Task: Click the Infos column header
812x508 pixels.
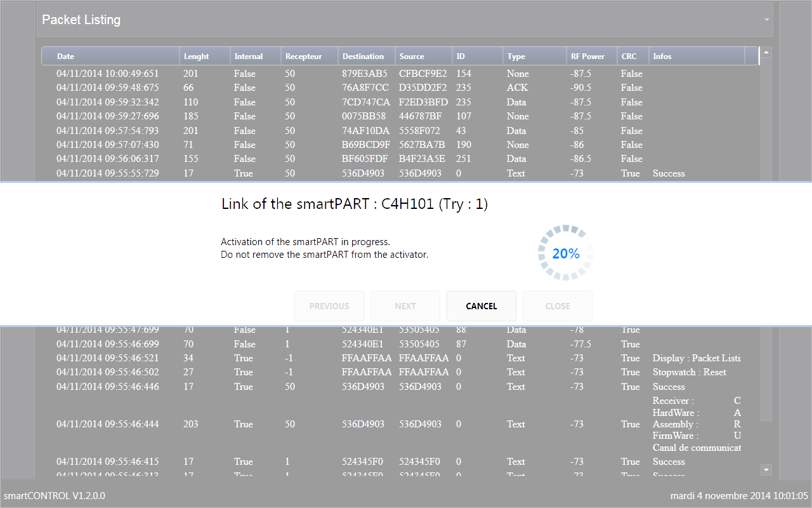Action: click(x=696, y=57)
